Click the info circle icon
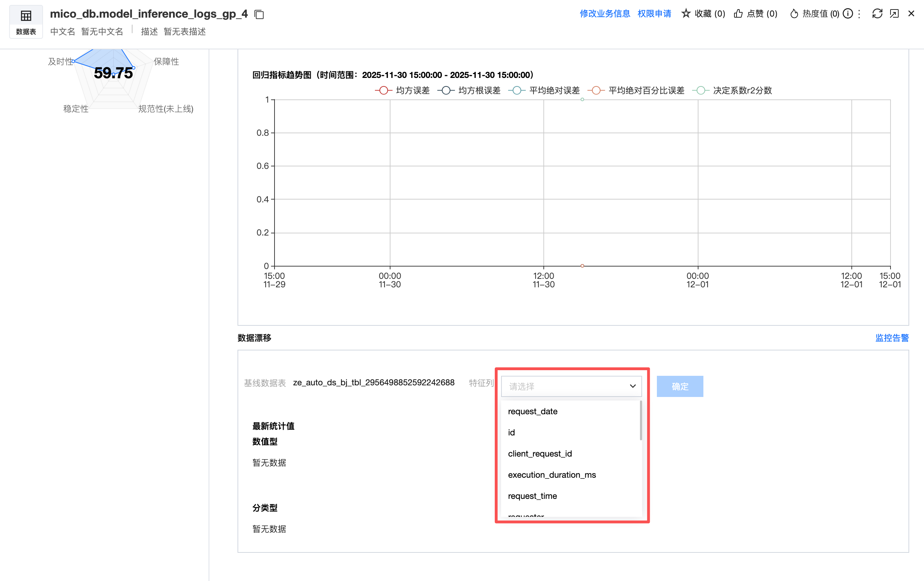The width and height of the screenshot is (924, 581). tap(848, 14)
